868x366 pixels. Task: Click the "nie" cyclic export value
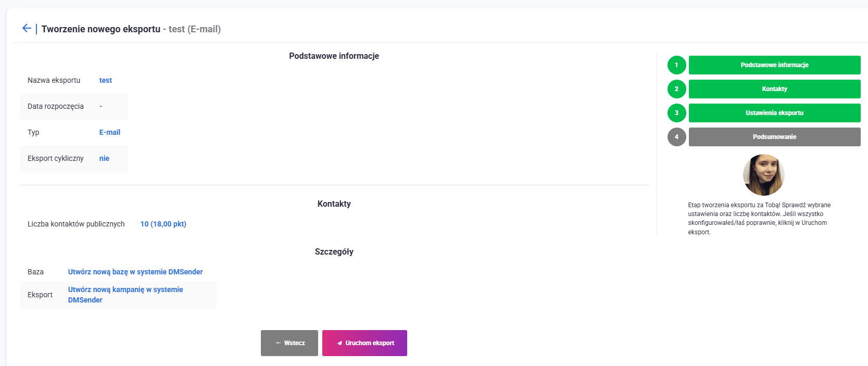[104, 158]
